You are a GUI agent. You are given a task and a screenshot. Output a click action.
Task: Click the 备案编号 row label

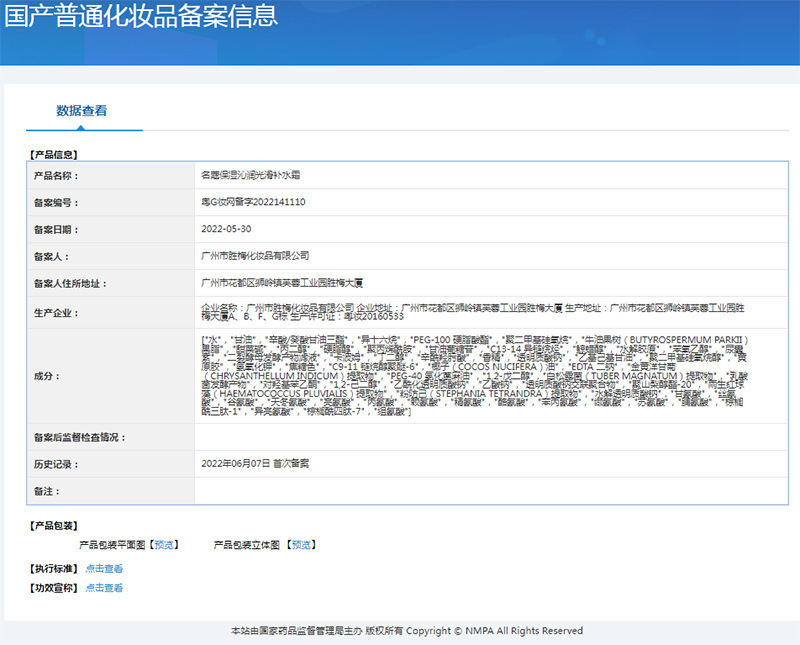coord(56,203)
